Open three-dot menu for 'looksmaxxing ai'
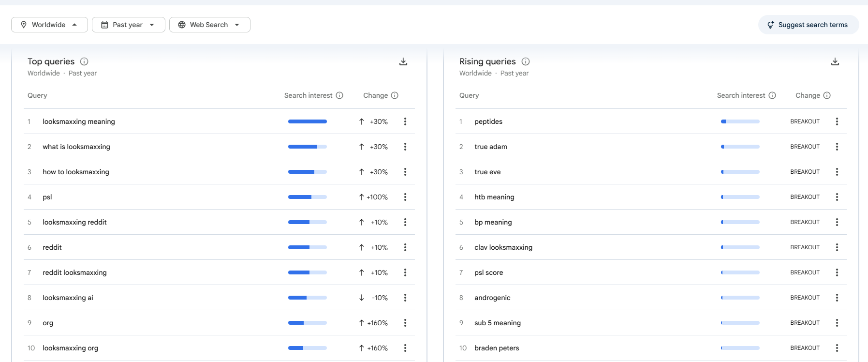The image size is (868, 362). tap(405, 298)
